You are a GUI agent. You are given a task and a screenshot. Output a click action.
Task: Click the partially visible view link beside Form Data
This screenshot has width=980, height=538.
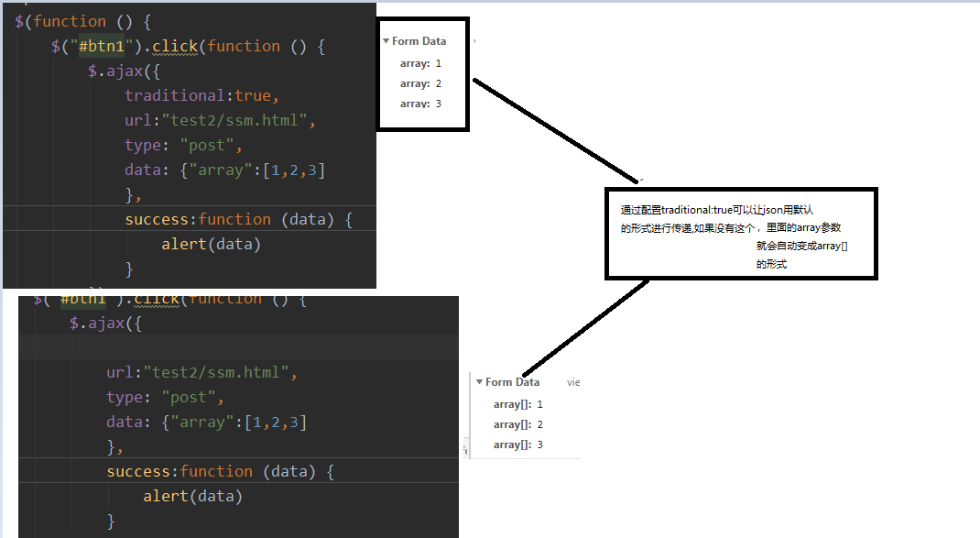point(573,382)
